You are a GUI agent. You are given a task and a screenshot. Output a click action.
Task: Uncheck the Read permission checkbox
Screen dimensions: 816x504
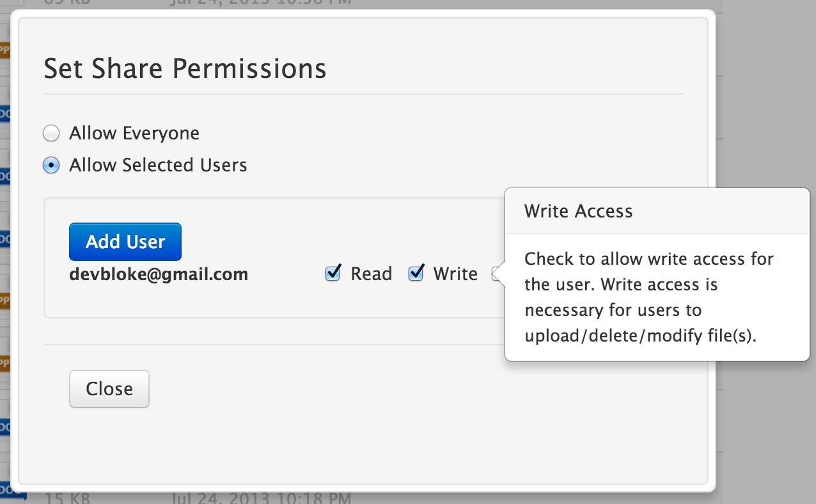333,274
